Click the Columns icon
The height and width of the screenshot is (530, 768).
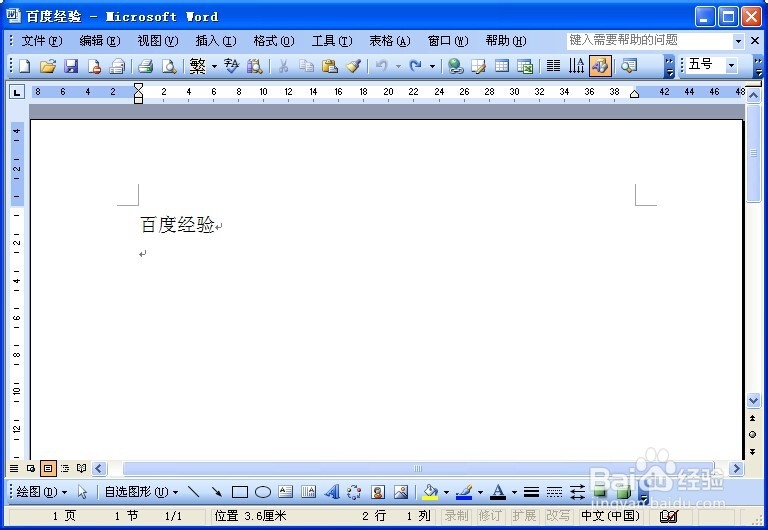[x=553, y=66]
